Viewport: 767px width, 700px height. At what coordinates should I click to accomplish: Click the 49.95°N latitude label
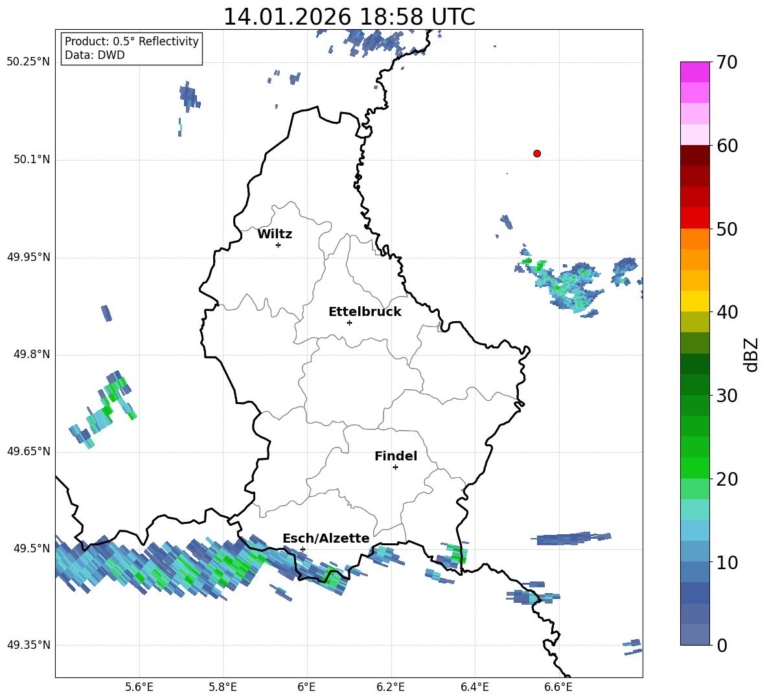[x=29, y=257]
